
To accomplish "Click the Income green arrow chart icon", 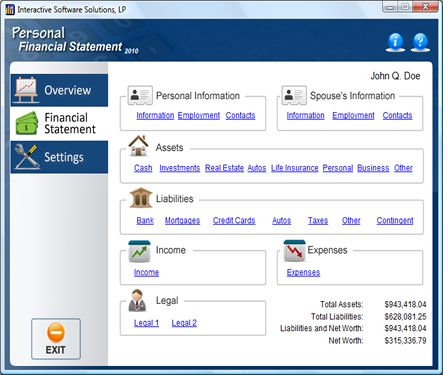I will 139,251.
